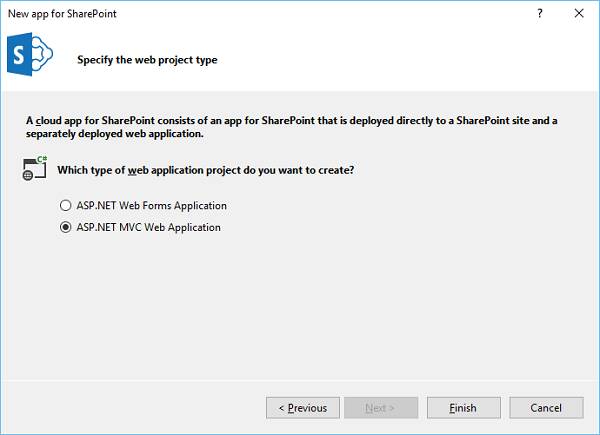Click the ASP.NET Web Forms Application label text
This screenshot has height=435, width=600.
pos(152,206)
